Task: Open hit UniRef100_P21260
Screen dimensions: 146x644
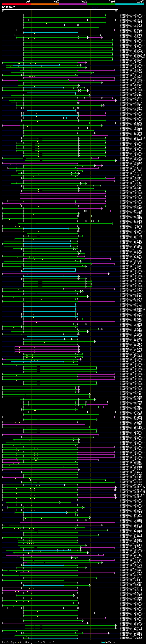Action: (131, 170)
